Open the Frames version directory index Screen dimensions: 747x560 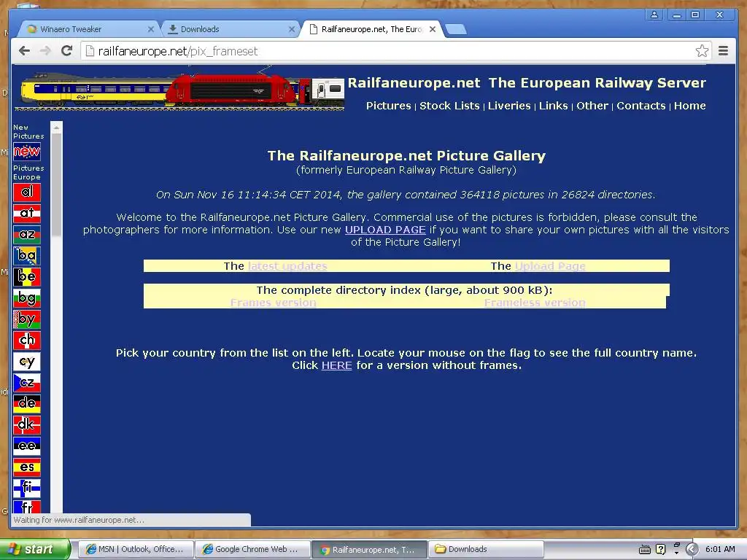click(273, 303)
